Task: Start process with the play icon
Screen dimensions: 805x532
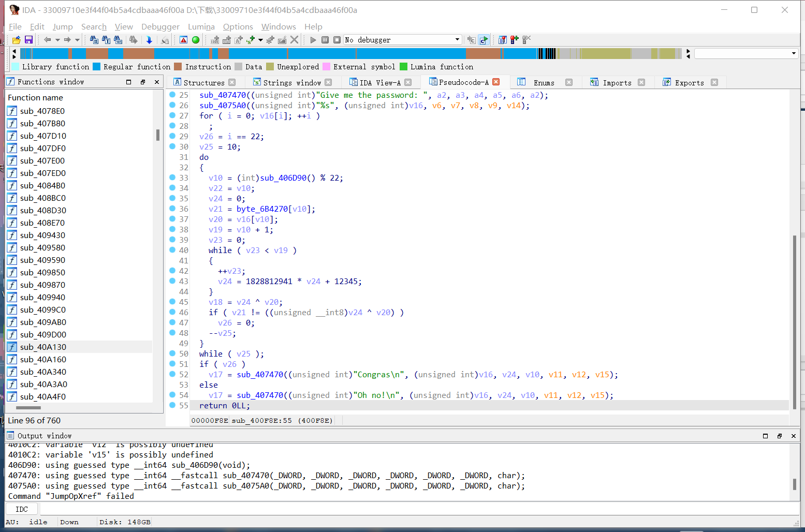Action: click(x=313, y=40)
